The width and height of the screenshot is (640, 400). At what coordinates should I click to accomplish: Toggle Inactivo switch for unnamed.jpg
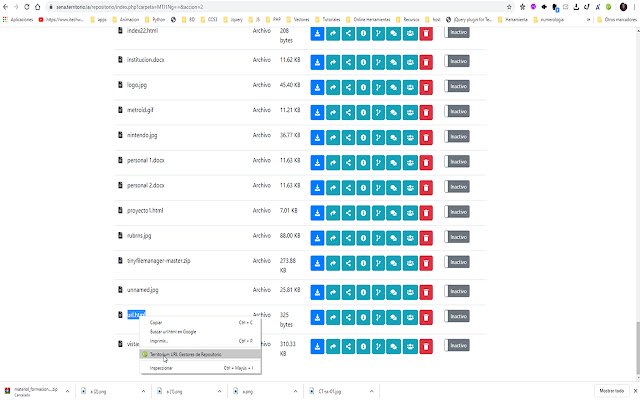tap(457, 291)
